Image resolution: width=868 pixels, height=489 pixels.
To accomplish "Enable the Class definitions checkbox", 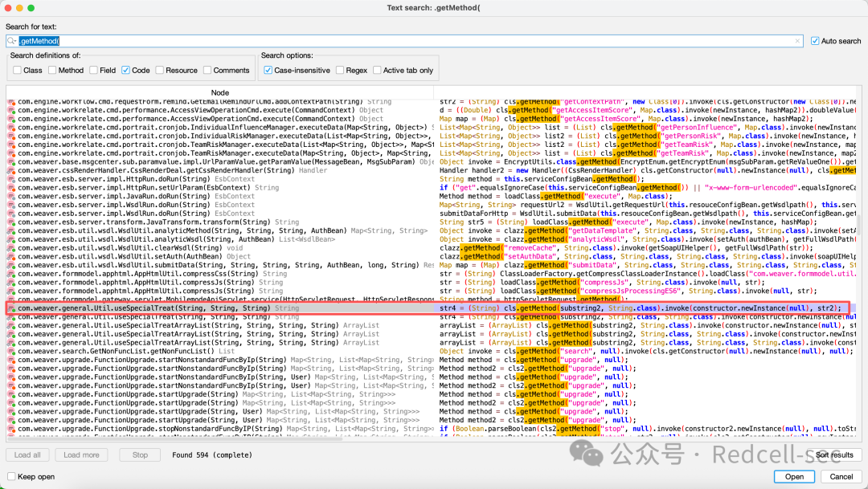I will tap(17, 70).
